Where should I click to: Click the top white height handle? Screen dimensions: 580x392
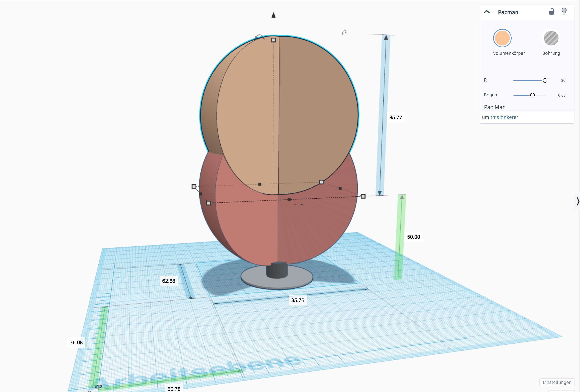274,40
